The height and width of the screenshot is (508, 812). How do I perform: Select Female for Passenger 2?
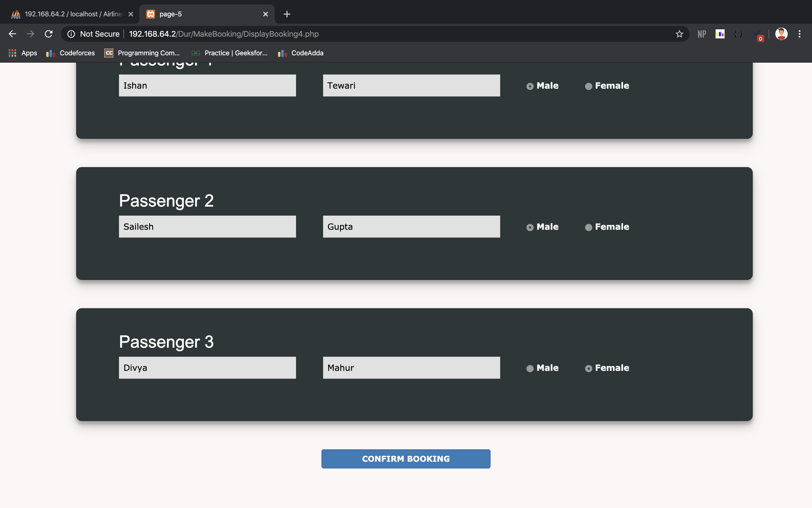tap(588, 227)
